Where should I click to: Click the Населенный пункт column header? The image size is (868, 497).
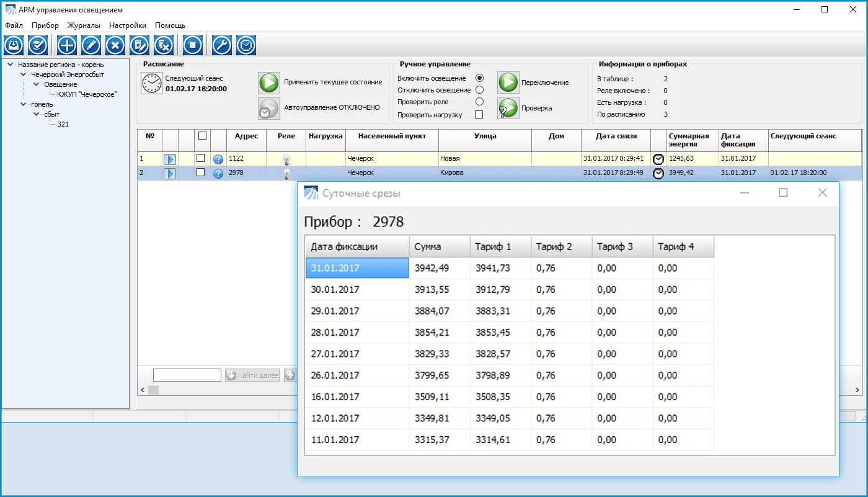(392, 140)
